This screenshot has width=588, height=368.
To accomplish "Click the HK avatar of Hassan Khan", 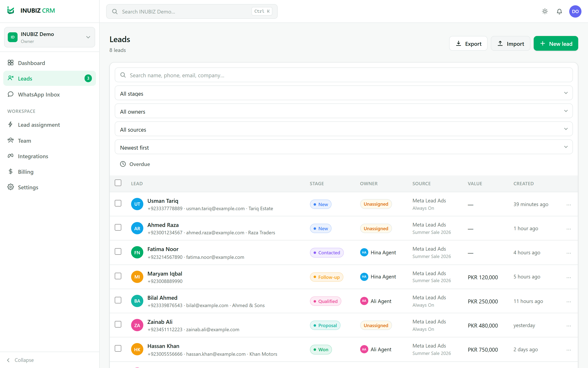I will pos(137,349).
